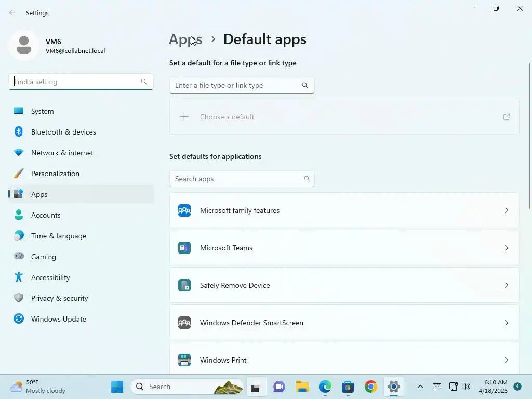Image resolution: width=532 pixels, height=399 pixels.
Task: Expand Windows Defender SmartScreen via chevron
Action: [x=506, y=322]
